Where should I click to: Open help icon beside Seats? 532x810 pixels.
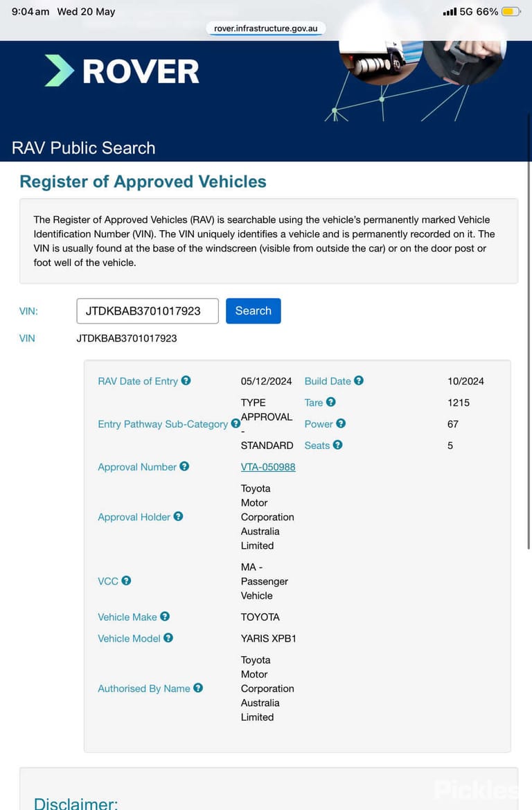pos(338,445)
